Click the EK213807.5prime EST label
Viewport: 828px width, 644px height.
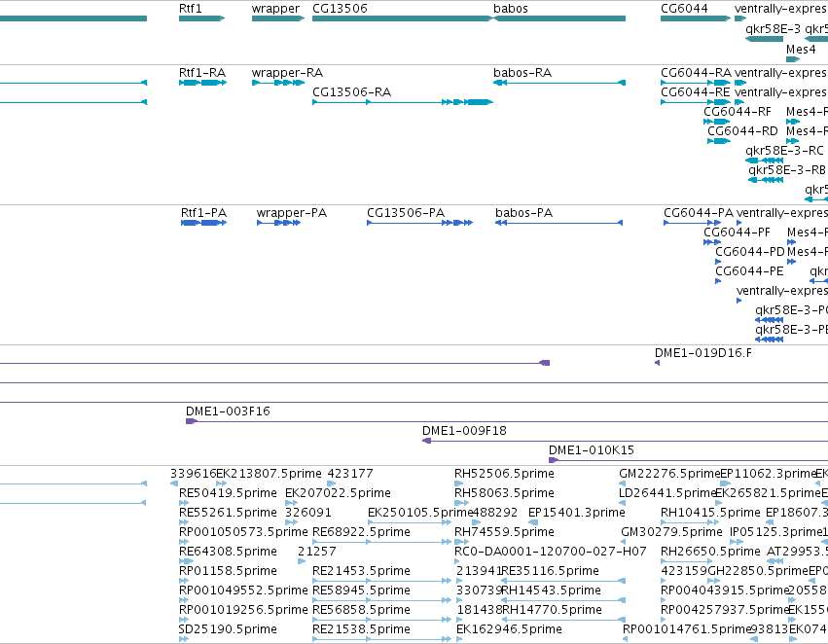(x=269, y=474)
